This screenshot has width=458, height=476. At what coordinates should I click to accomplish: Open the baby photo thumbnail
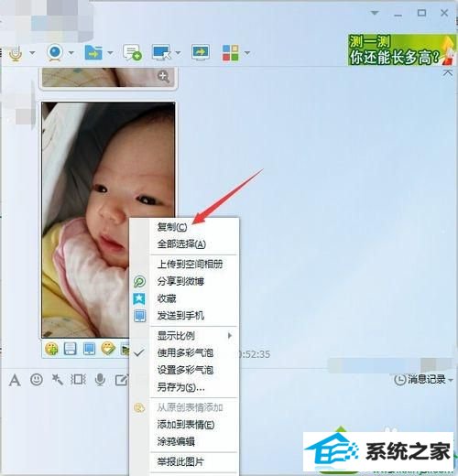(108, 220)
